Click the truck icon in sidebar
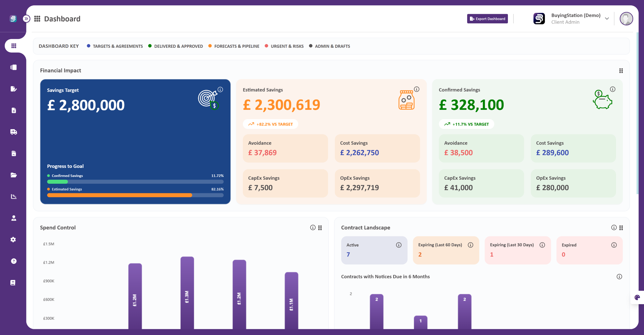Viewport: 644px width, 335px height. 14,132
